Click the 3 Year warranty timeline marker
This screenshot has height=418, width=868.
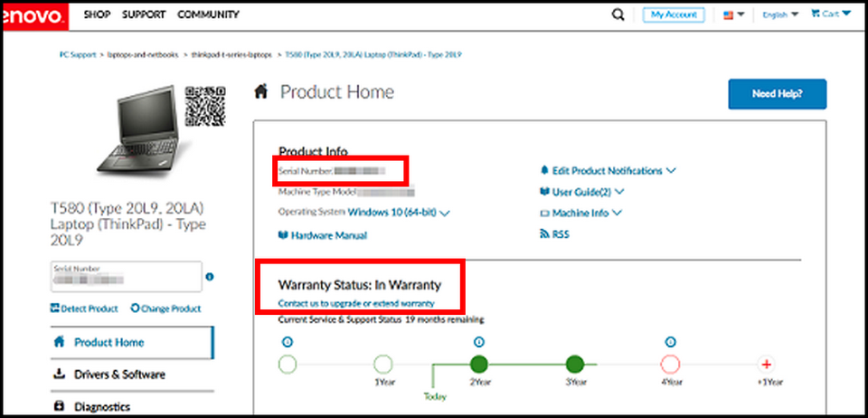coord(574,364)
